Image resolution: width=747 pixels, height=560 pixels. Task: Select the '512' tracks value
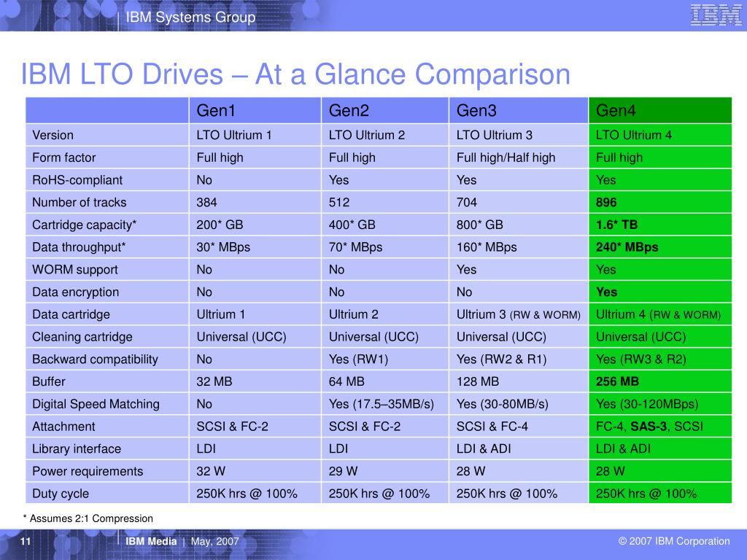point(339,203)
